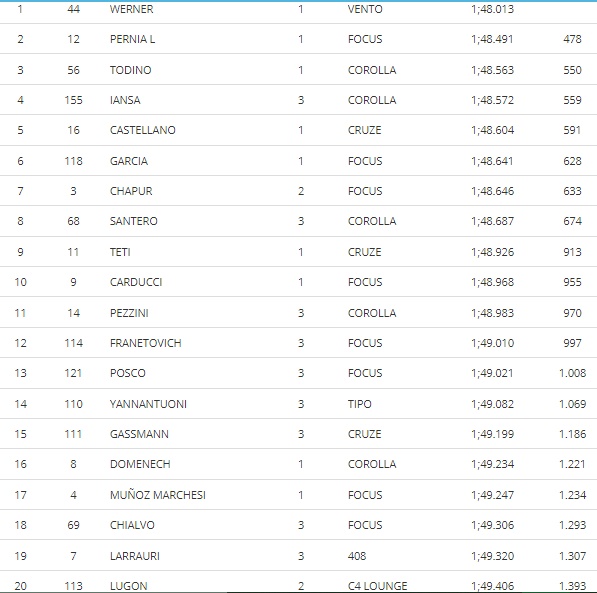Select TODINO in position three
597x593 pixels.
pyautogui.click(x=131, y=70)
